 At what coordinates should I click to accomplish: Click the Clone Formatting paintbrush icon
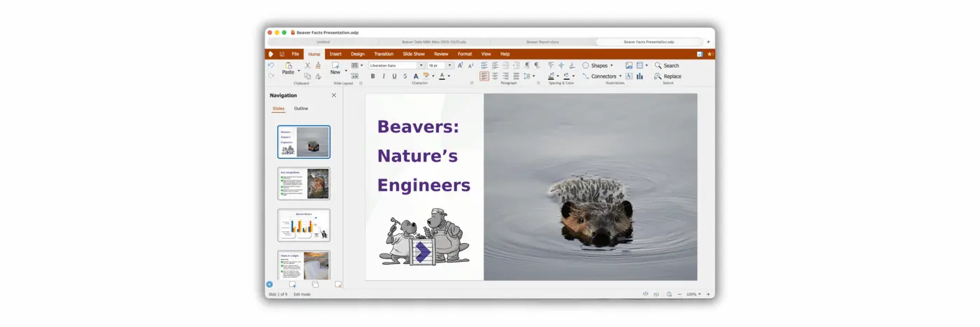coord(318,65)
